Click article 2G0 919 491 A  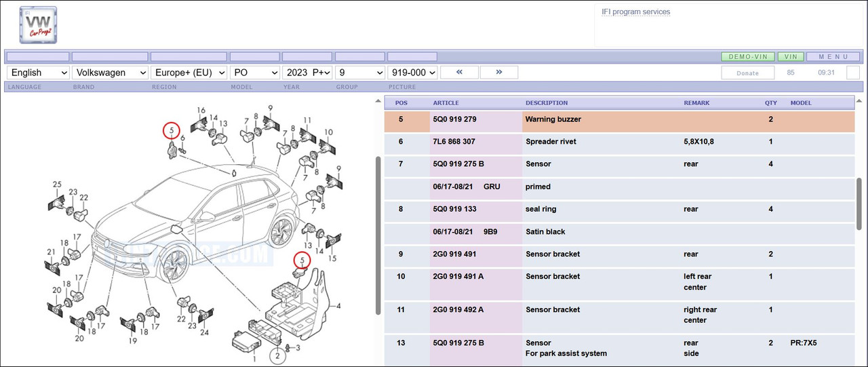click(458, 276)
